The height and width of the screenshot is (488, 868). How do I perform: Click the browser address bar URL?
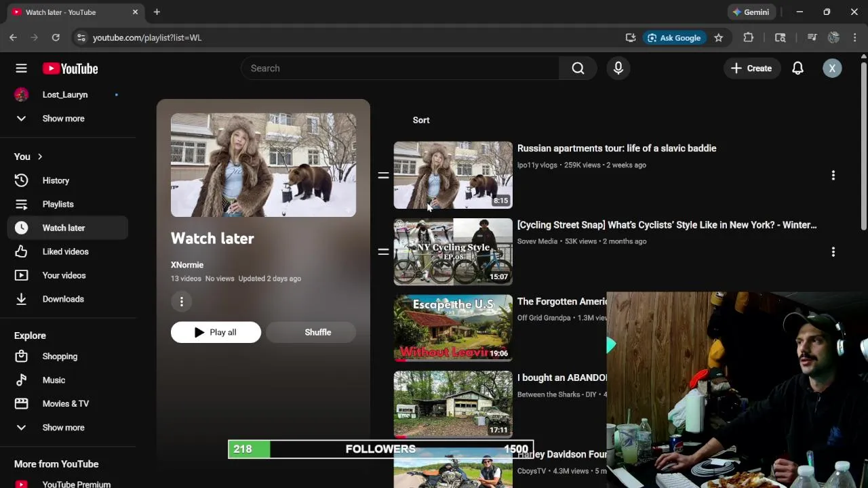pyautogui.click(x=147, y=38)
